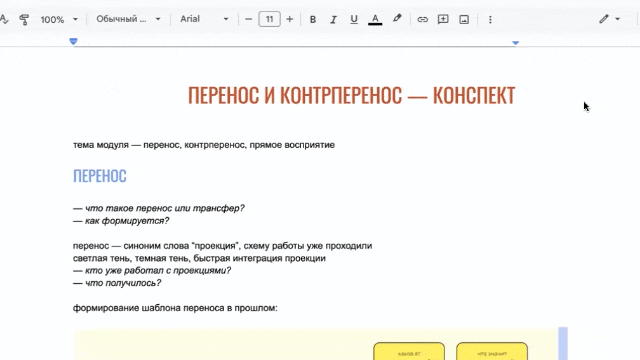Click the insert image icon
640x360 pixels.
[x=464, y=19]
